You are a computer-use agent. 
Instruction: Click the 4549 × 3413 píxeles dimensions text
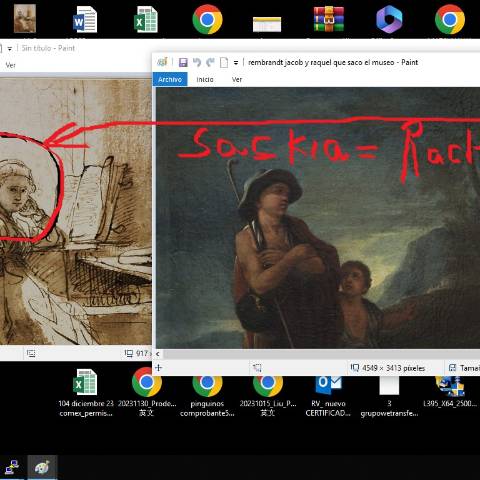(x=394, y=368)
